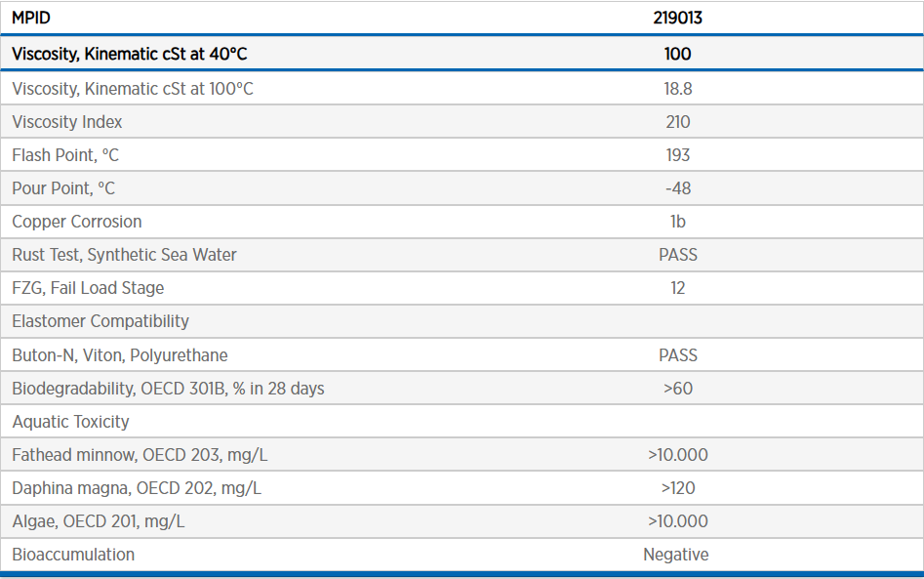Screen dimensions: 924x579
Task: Click the Copper Corrosion value 1b
Action: [x=678, y=221]
